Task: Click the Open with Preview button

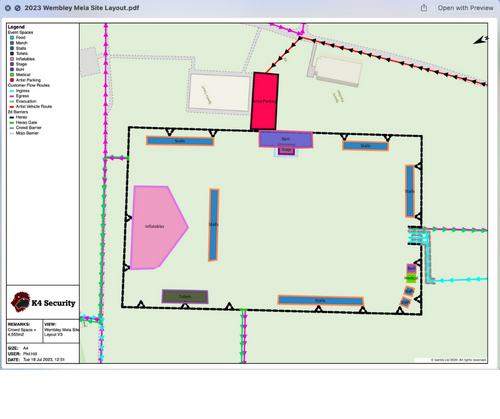Action: [x=465, y=8]
